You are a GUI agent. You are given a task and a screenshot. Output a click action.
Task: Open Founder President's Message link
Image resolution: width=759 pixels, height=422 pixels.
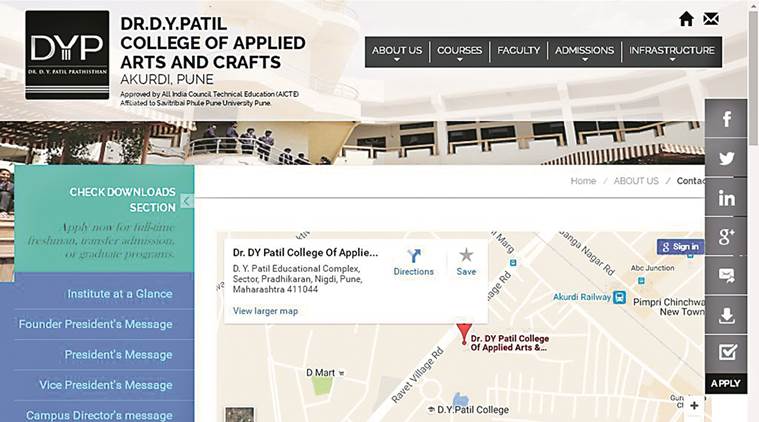pos(96,324)
